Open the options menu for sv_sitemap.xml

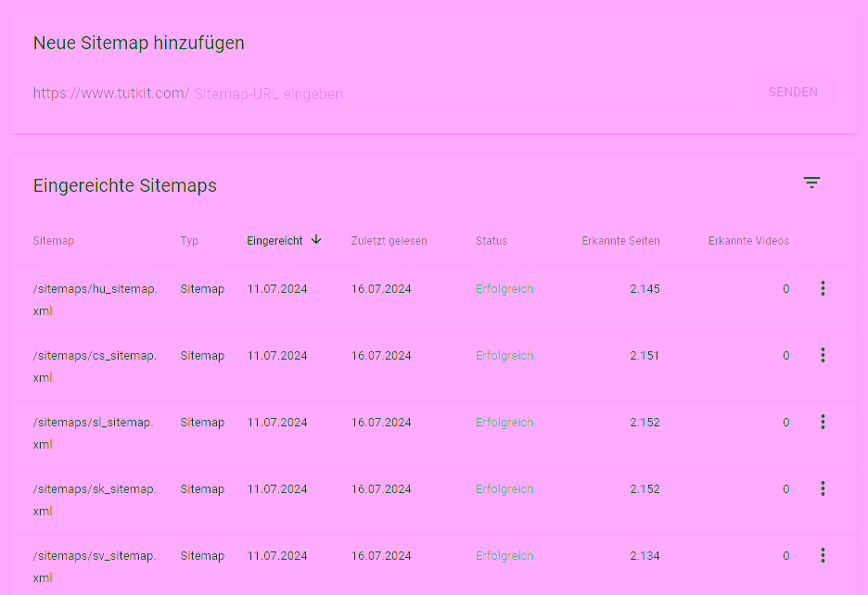823,555
